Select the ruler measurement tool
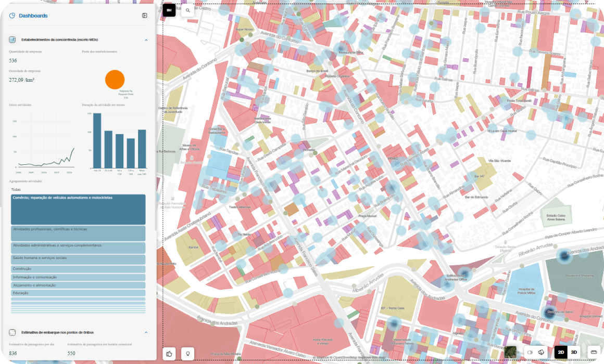This screenshot has height=364, width=604. pos(592,353)
